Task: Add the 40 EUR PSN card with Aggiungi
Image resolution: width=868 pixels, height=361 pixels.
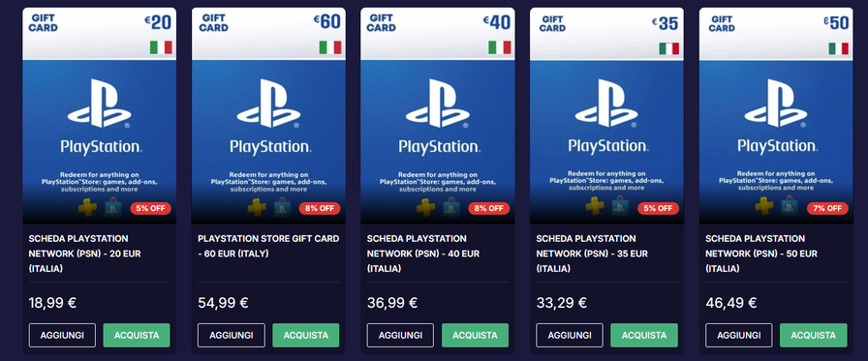Action: pos(400,335)
